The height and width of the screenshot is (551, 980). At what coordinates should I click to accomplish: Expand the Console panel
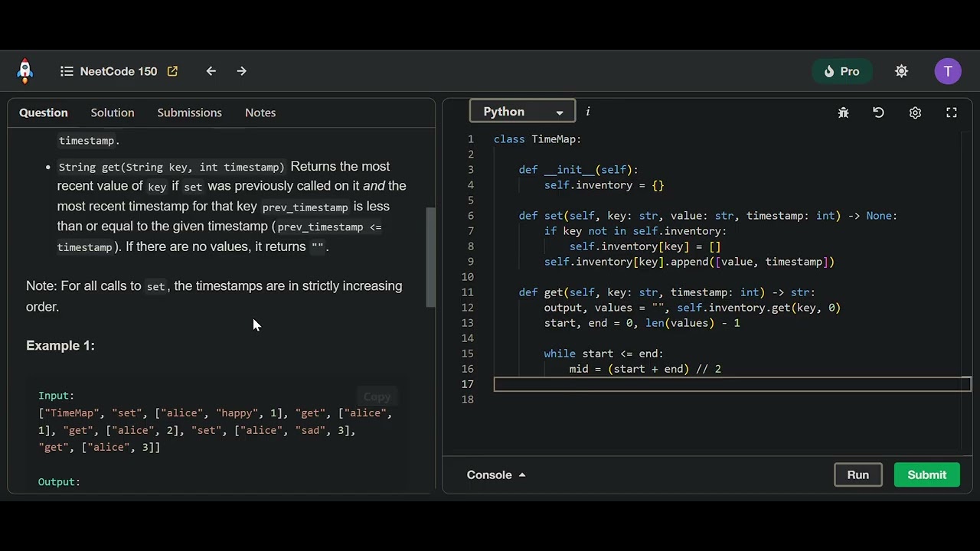click(x=496, y=474)
